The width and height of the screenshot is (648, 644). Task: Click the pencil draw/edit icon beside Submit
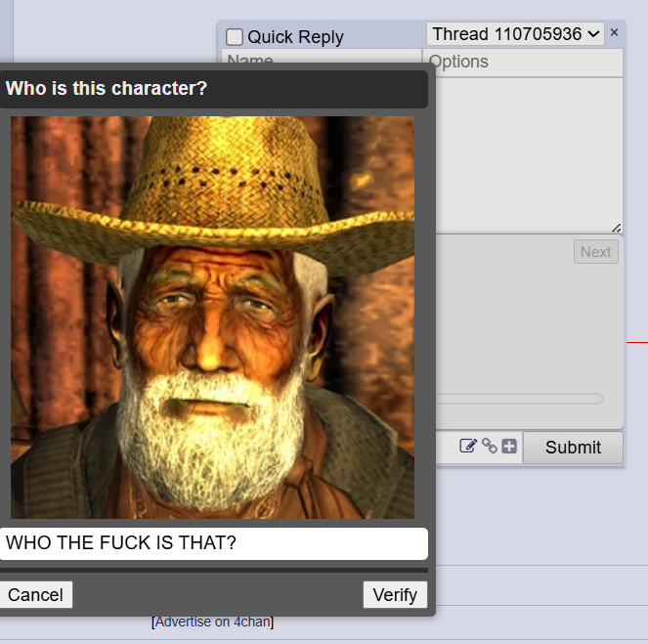pos(468,447)
